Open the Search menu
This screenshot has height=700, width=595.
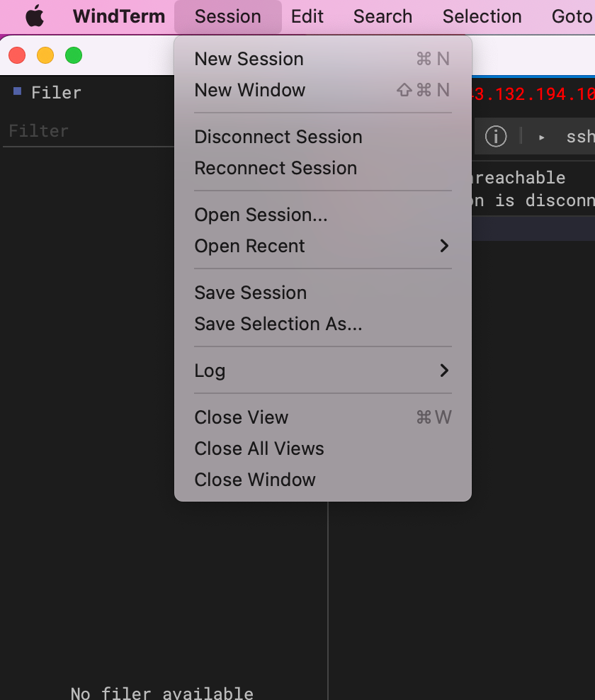pos(382,16)
